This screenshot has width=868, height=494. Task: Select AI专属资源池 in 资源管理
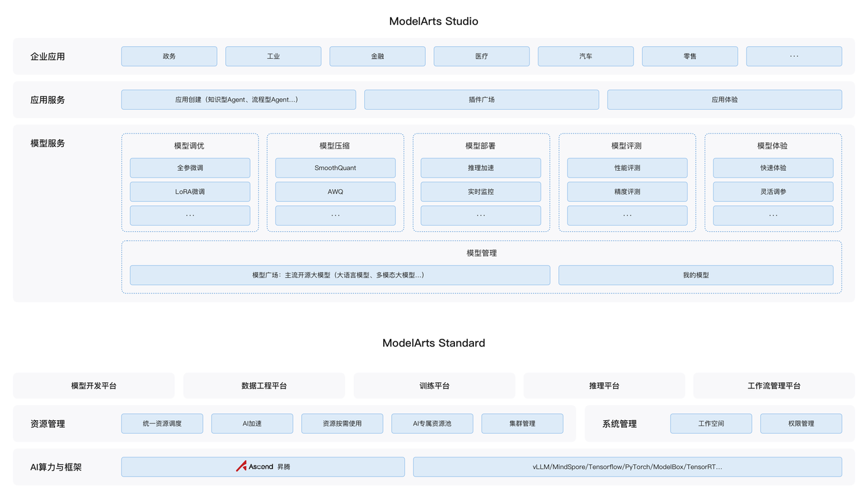(x=432, y=424)
